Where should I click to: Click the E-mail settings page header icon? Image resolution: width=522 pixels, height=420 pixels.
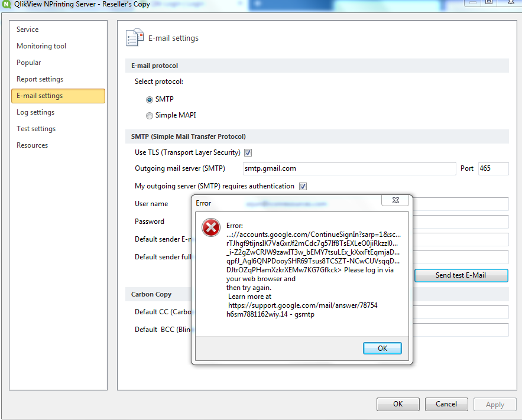tap(134, 37)
